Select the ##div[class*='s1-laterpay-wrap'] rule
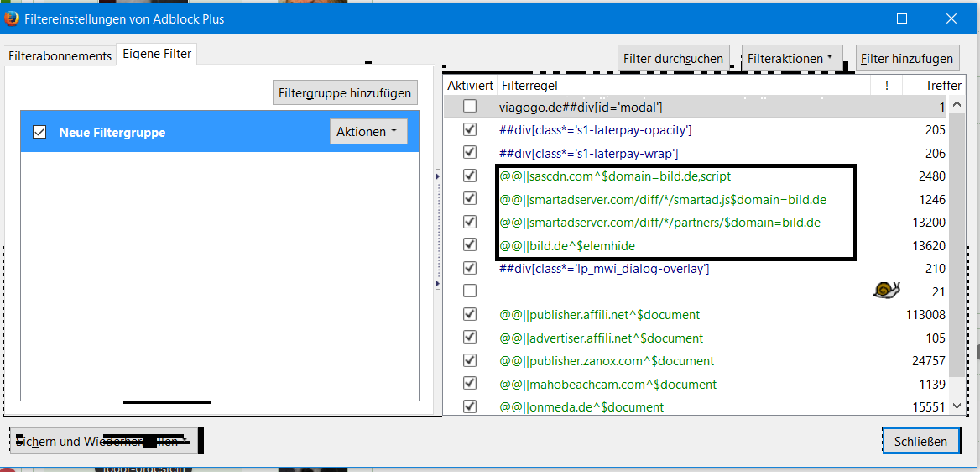The height and width of the screenshot is (472, 980). [x=589, y=154]
